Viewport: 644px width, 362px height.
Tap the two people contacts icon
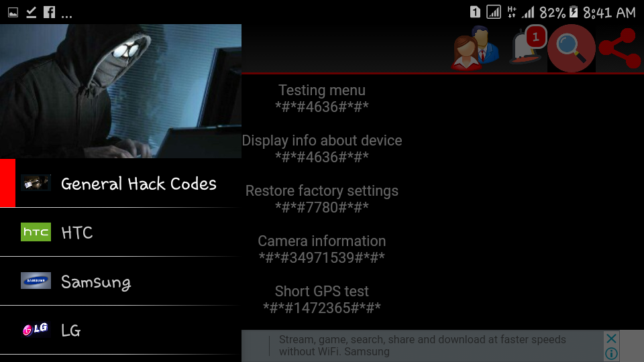[x=476, y=48]
